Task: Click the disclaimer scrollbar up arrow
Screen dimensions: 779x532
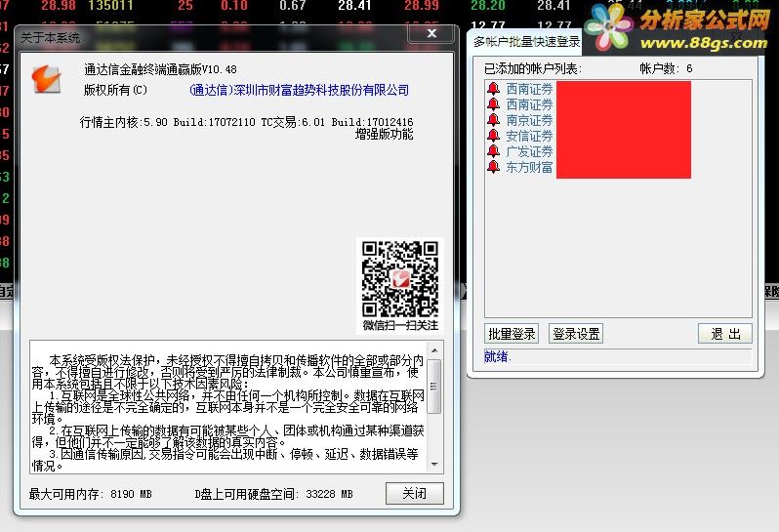Action: [434, 350]
